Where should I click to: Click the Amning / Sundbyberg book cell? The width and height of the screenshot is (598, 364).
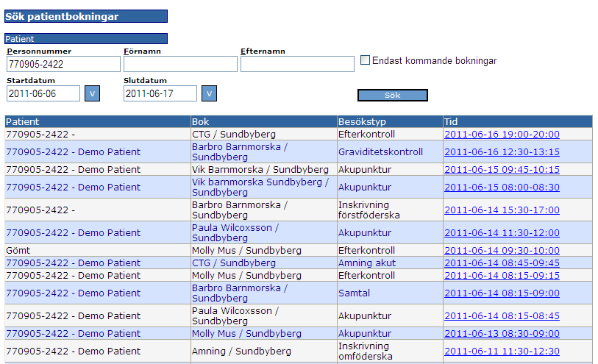pos(264,351)
